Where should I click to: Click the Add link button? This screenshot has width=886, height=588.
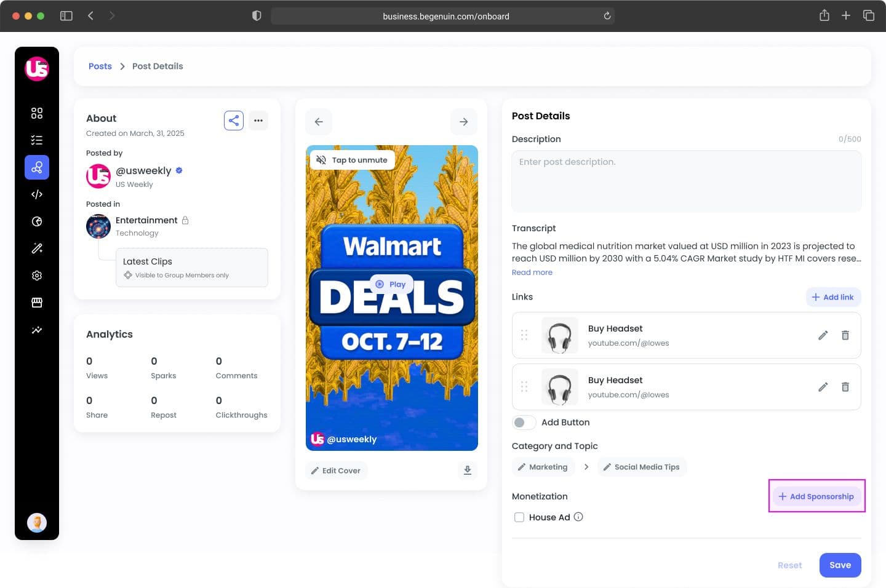pyautogui.click(x=834, y=297)
